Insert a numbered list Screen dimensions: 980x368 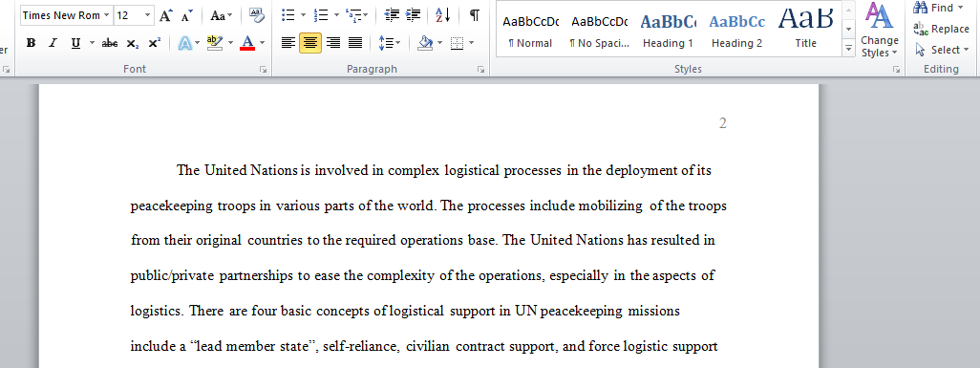pos(321,15)
